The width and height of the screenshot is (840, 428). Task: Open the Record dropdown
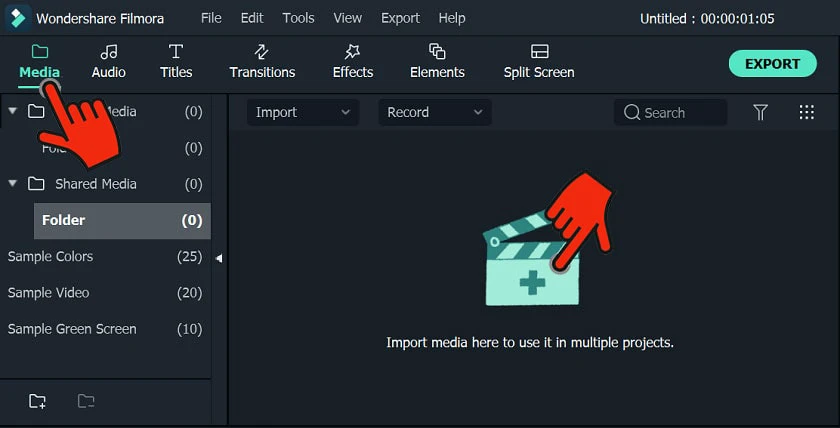pos(435,112)
